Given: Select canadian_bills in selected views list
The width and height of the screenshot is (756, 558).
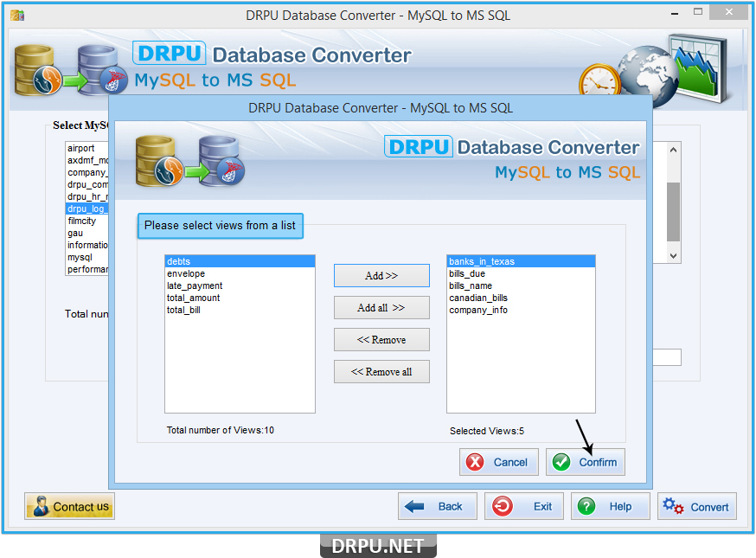Looking at the screenshot, I should [x=521, y=298].
